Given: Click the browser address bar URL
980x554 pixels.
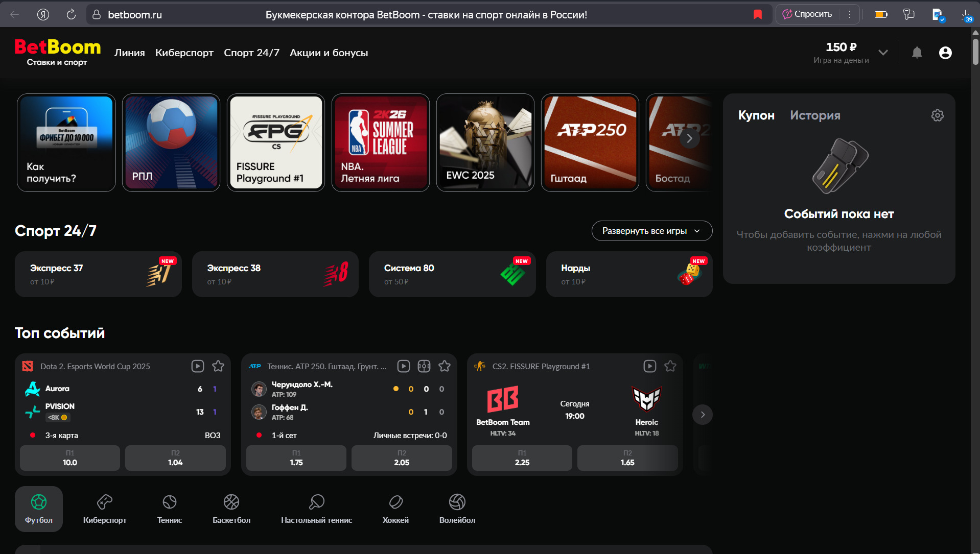Looking at the screenshot, I should click(135, 15).
